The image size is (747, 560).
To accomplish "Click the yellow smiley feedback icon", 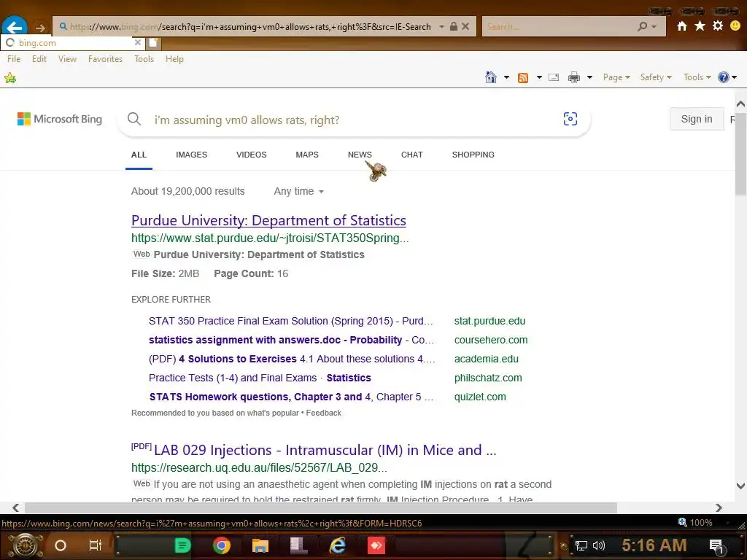I will coord(735,26).
